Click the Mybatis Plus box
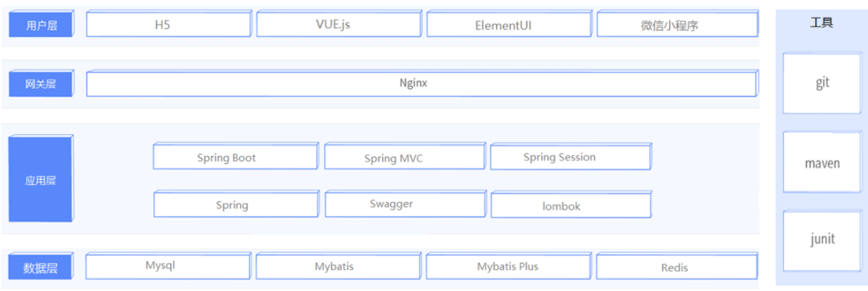 (507, 266)
